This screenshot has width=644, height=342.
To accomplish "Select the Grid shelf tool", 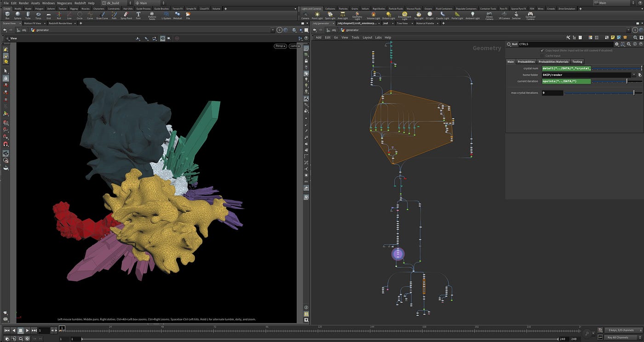I will point(49,16).
